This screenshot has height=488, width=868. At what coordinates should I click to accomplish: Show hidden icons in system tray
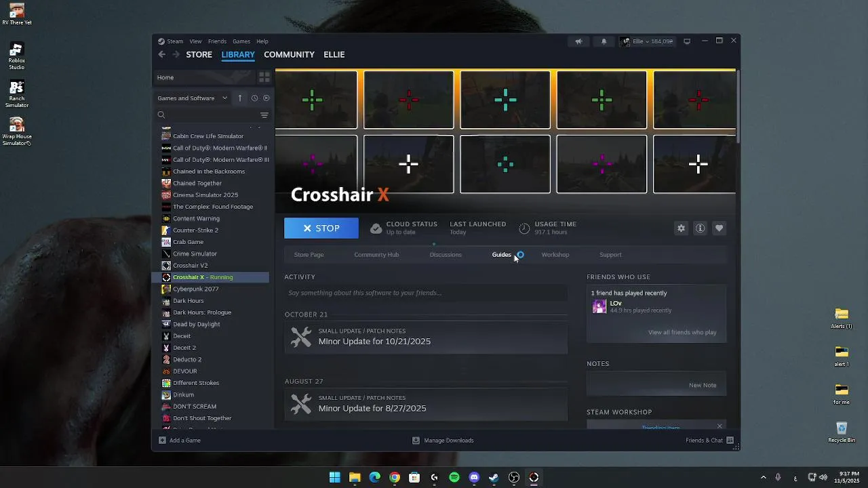763,477
